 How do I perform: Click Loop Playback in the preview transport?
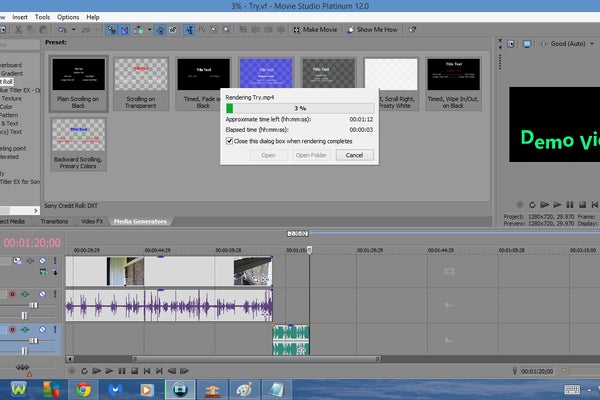point(532,205)
